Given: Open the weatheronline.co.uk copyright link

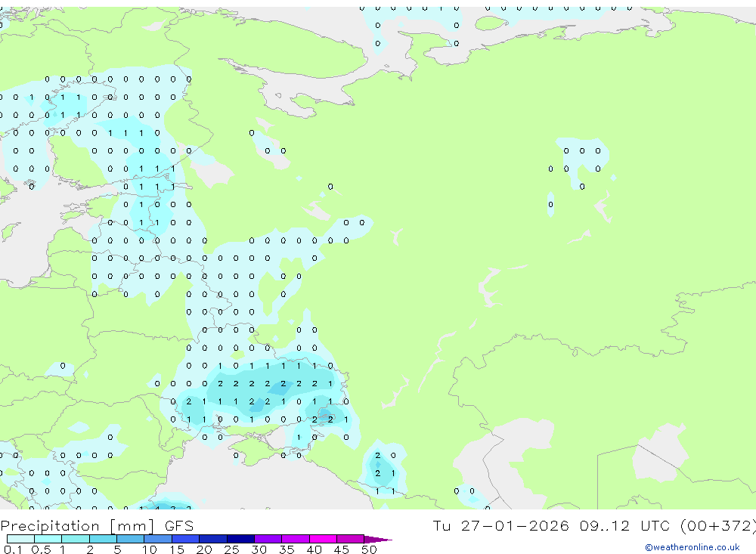Looking at the screenshot, I should coord(692,547).
